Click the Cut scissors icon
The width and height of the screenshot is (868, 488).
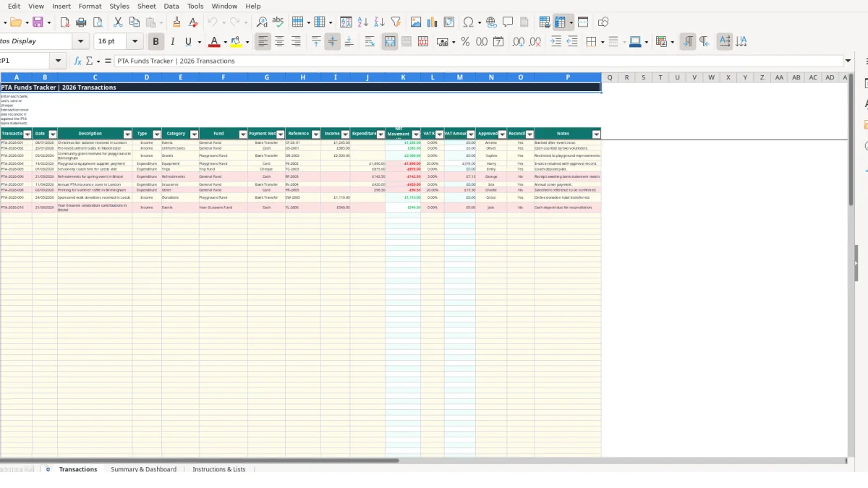coord(118,22)
